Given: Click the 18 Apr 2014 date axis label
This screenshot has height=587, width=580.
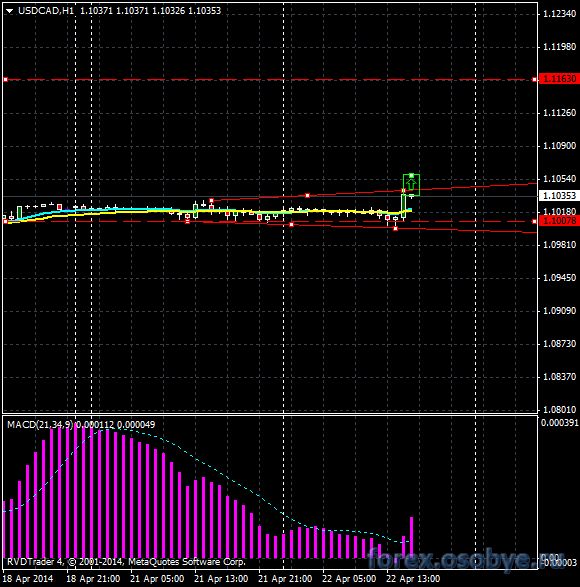Looking at the screenshot, I should 28,579.
